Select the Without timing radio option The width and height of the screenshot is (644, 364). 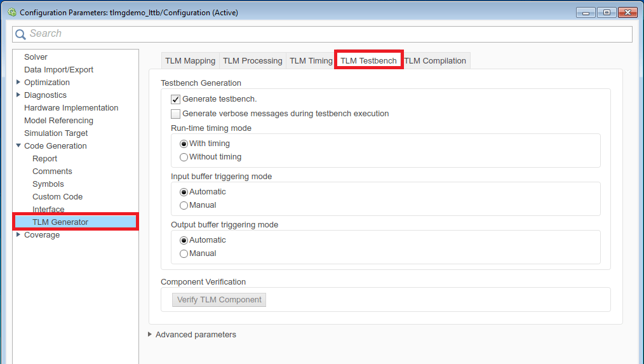tap(184, 157)
